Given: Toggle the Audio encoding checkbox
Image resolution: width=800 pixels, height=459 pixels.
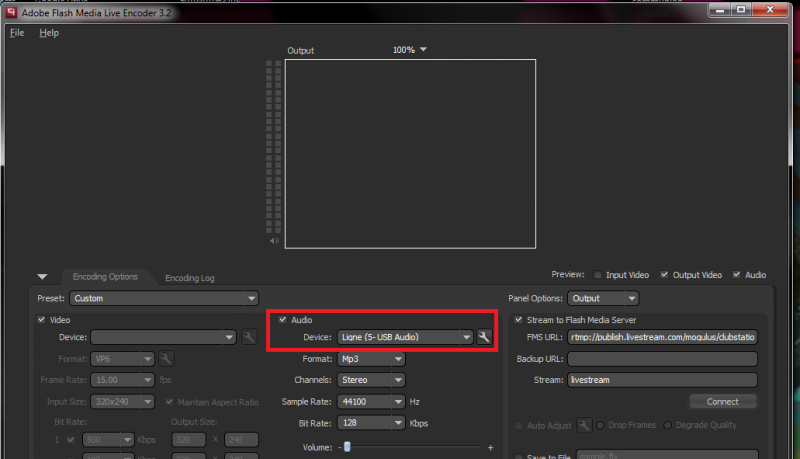Looking at the screenshot, I should [x=283, y=320].
